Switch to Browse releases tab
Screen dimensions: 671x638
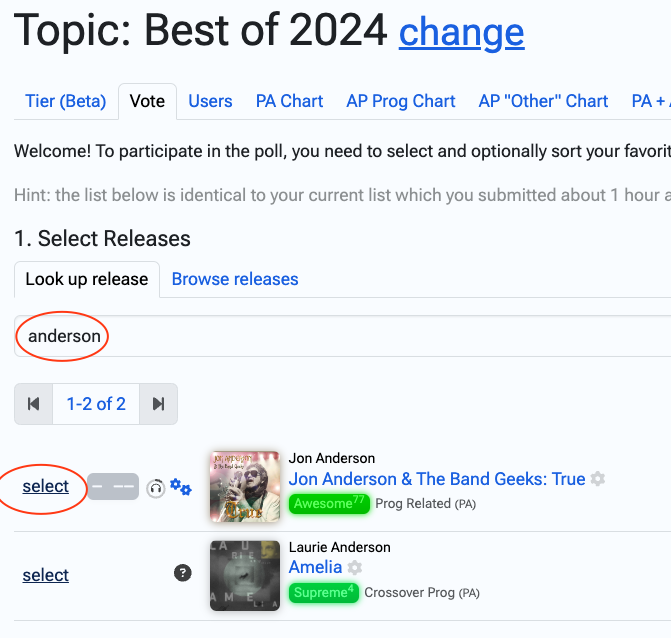235,279
